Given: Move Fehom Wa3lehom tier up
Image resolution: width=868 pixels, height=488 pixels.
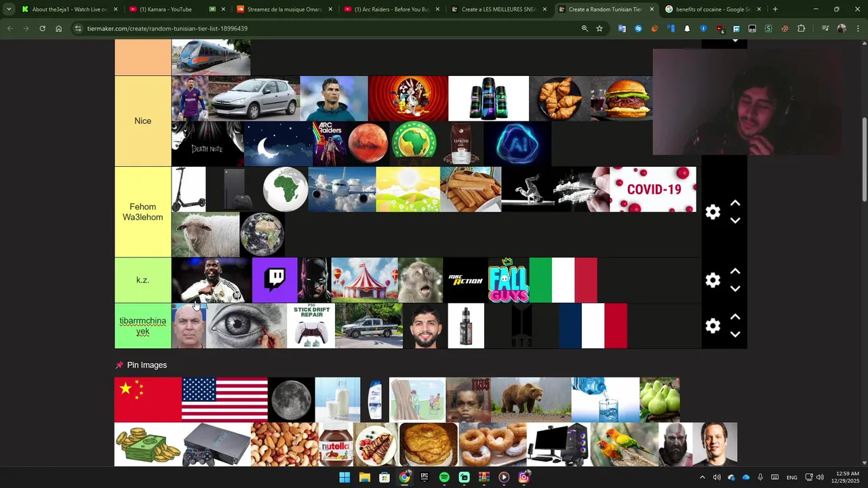Looking at the screenshot, I should coord(735,203).
